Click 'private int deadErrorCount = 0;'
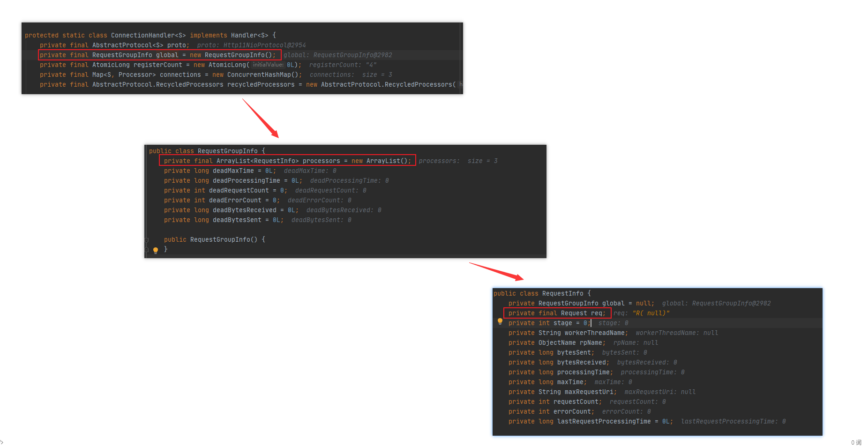This screenshot has width=868, height=446. tap(222, 200)
